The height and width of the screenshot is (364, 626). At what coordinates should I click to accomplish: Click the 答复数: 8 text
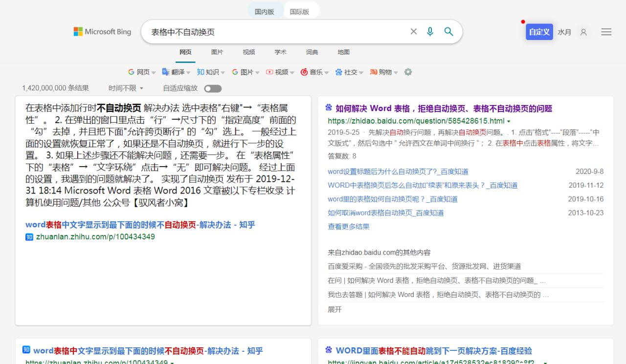coord(342,156)
